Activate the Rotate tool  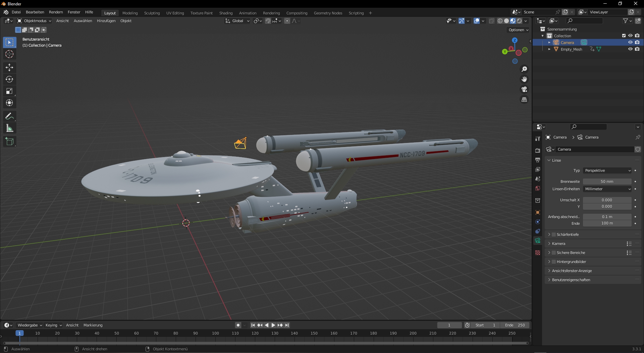[9, 79]
